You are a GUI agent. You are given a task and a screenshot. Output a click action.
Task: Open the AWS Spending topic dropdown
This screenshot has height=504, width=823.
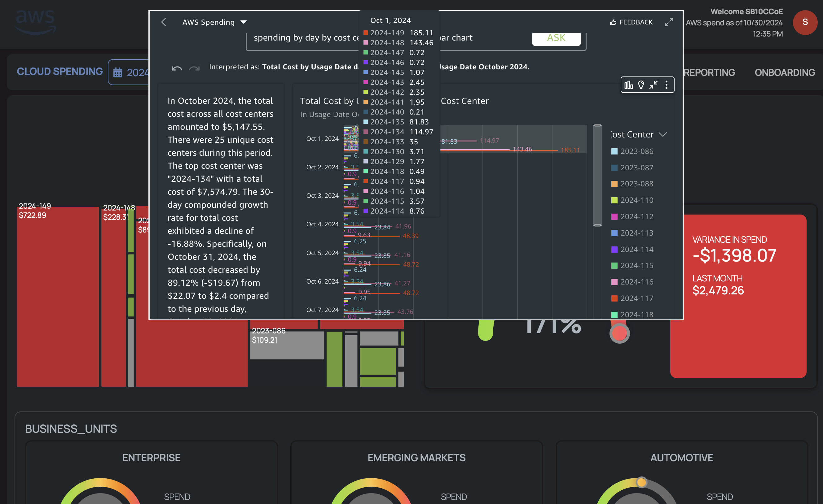click(214, 22)
